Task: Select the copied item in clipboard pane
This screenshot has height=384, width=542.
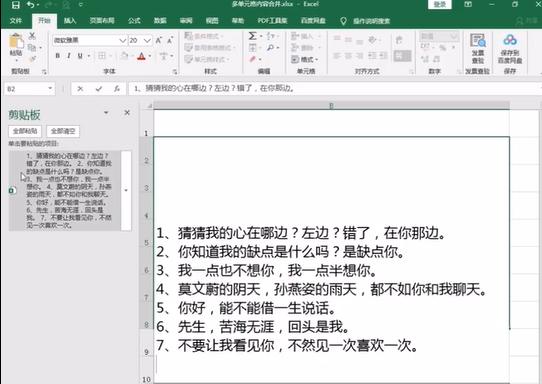Action: (x=65, y=190)
